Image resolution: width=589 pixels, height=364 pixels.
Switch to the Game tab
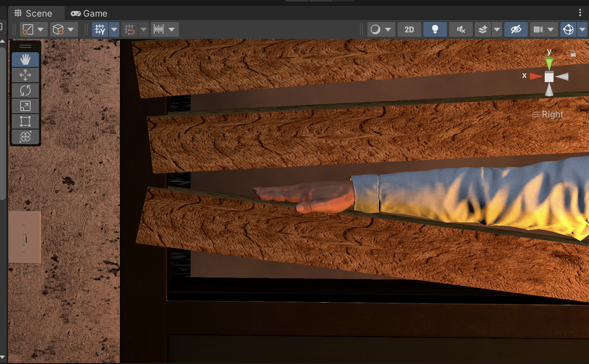(89, 14)
